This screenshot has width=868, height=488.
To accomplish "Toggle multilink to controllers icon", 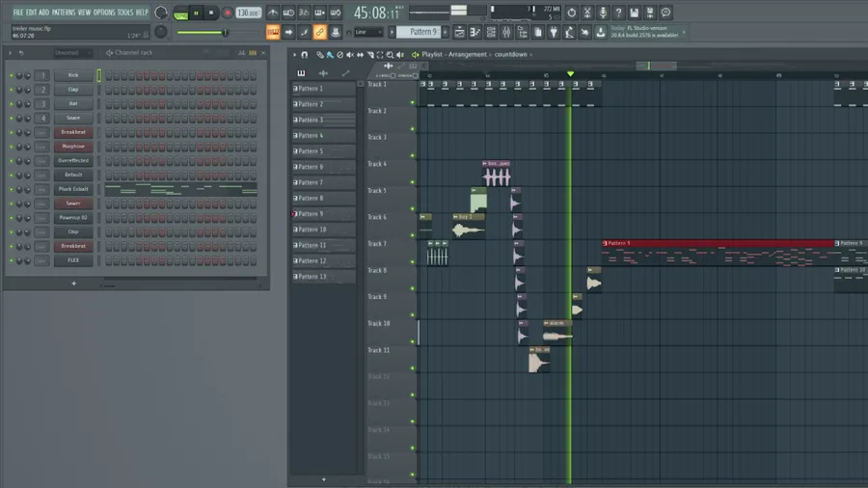I will click(320, 32).
